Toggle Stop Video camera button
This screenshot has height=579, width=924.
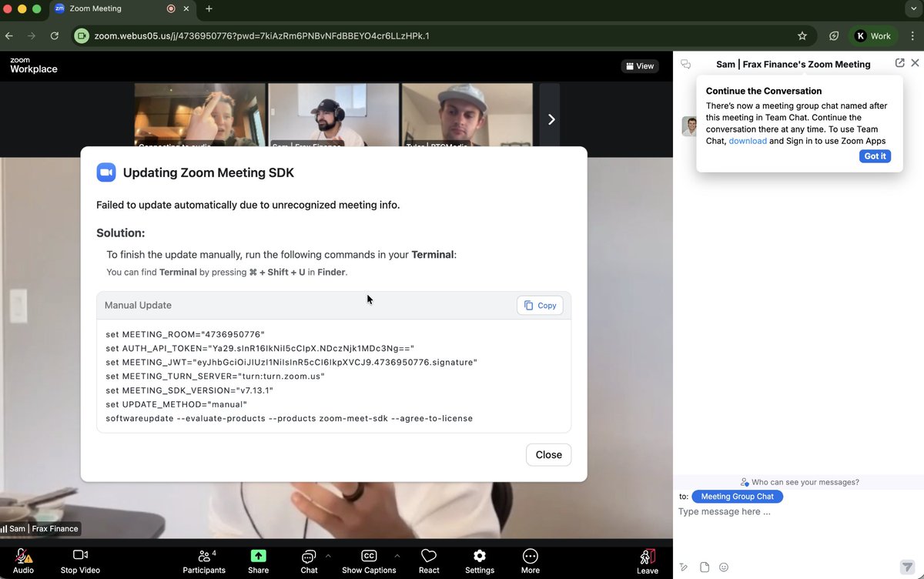[80, 555]
